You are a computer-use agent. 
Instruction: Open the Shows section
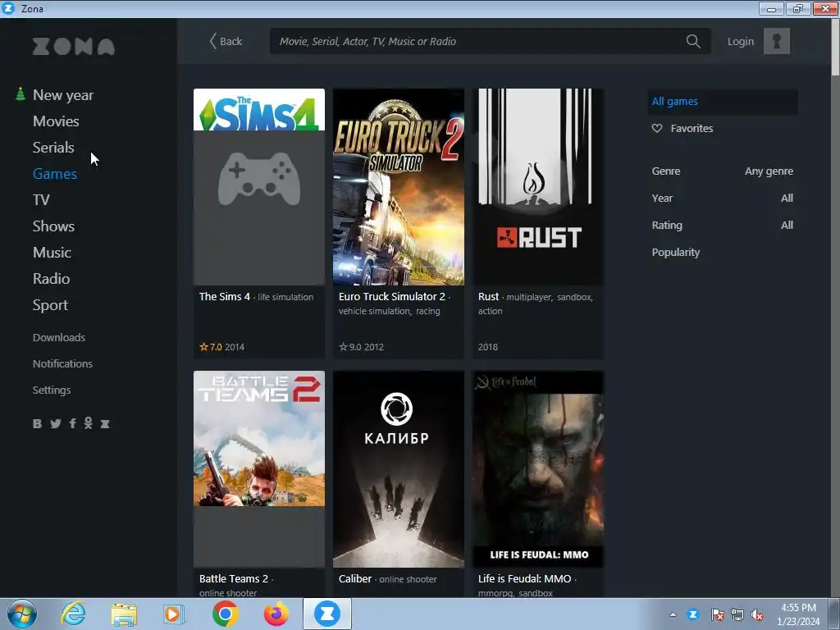point(53,226)
